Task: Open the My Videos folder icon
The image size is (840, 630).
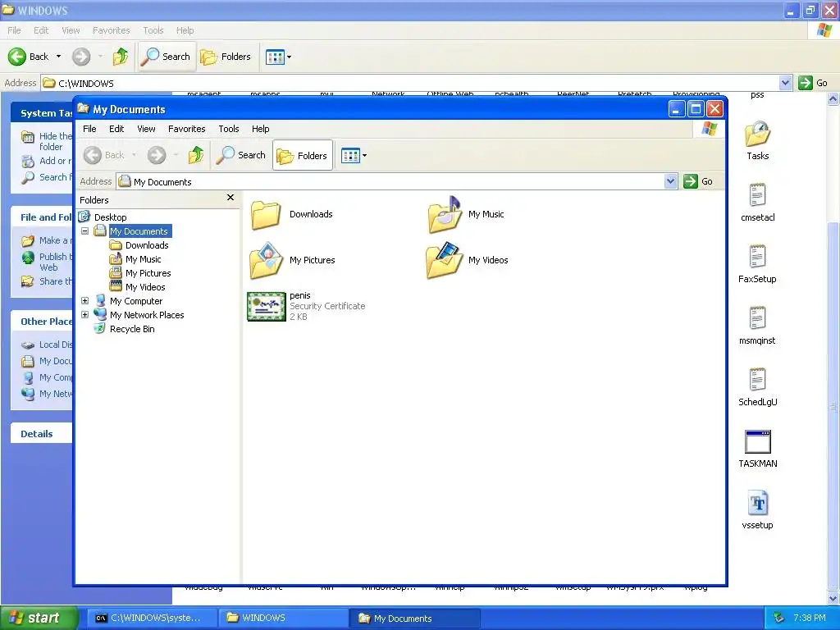Action: pyautogui.click(x=444, y=260)
